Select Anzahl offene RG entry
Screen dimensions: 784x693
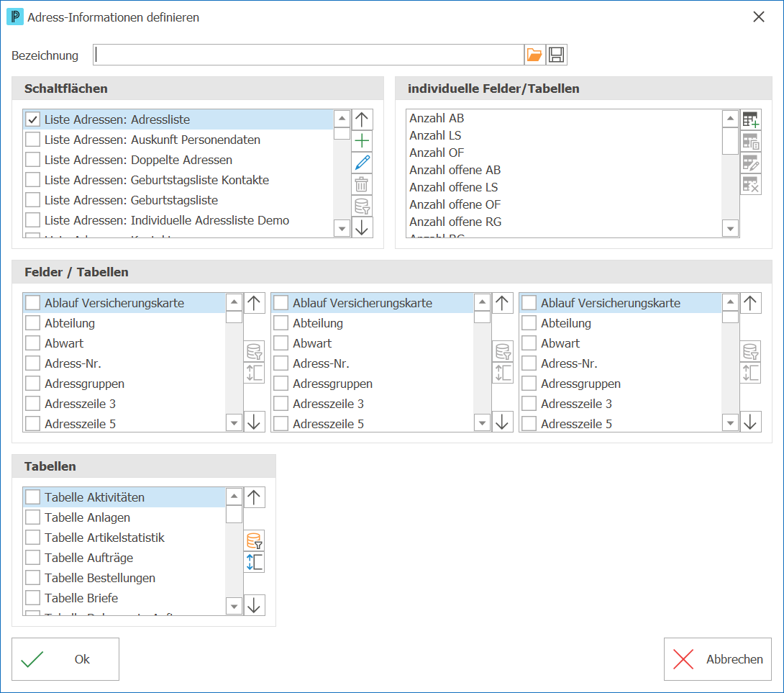(x=565, y=222)
